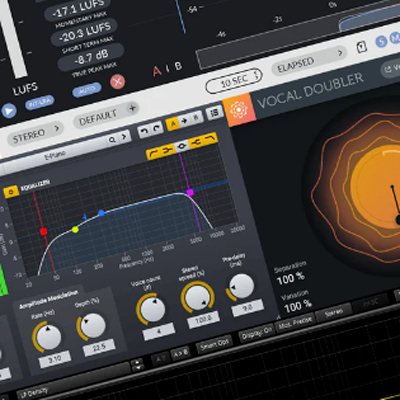This screenshot has width=400, height=400.
Task: Select the low-shelf filter shape icon
Action: pos(168,149)
